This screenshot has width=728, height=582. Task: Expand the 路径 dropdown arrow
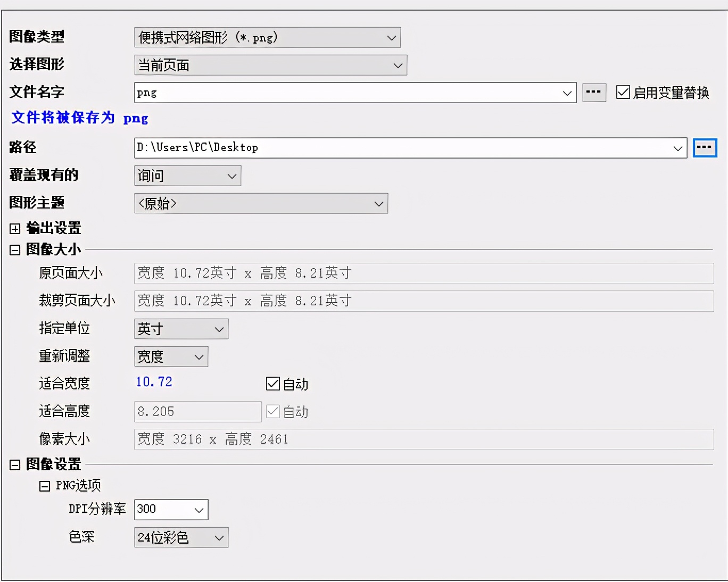678,148
